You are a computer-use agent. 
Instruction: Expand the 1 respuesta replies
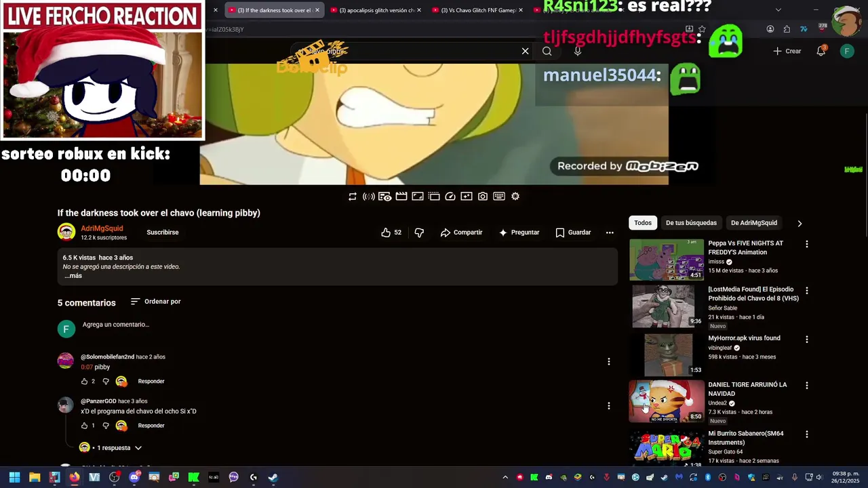click(111, 448)
